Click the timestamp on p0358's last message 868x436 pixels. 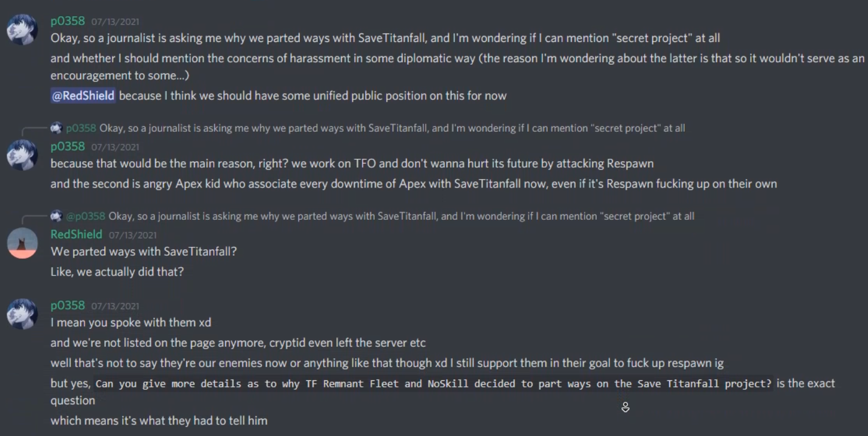click(x=115, y=306)
